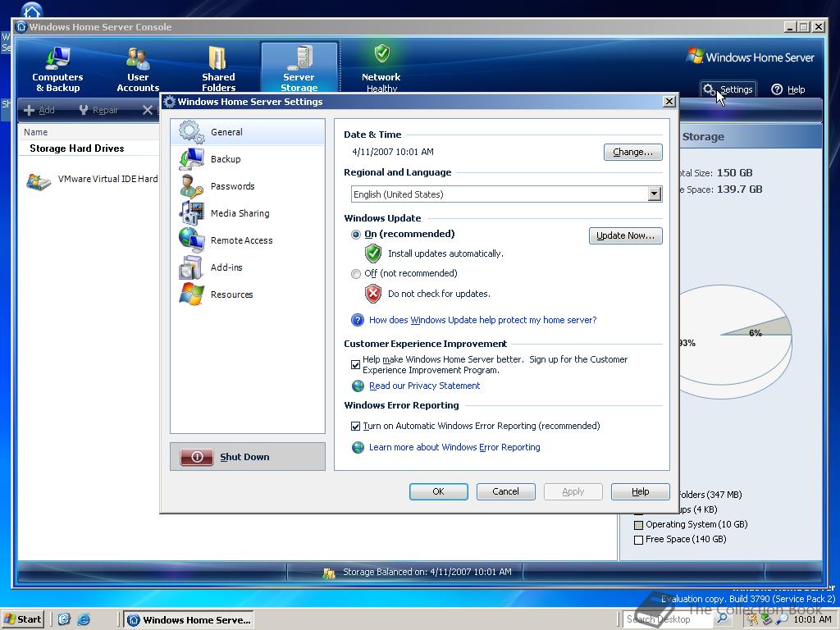This screenshot has width=840, height=630.
Task: Click Free Space legend swatch
Action: 638,540
